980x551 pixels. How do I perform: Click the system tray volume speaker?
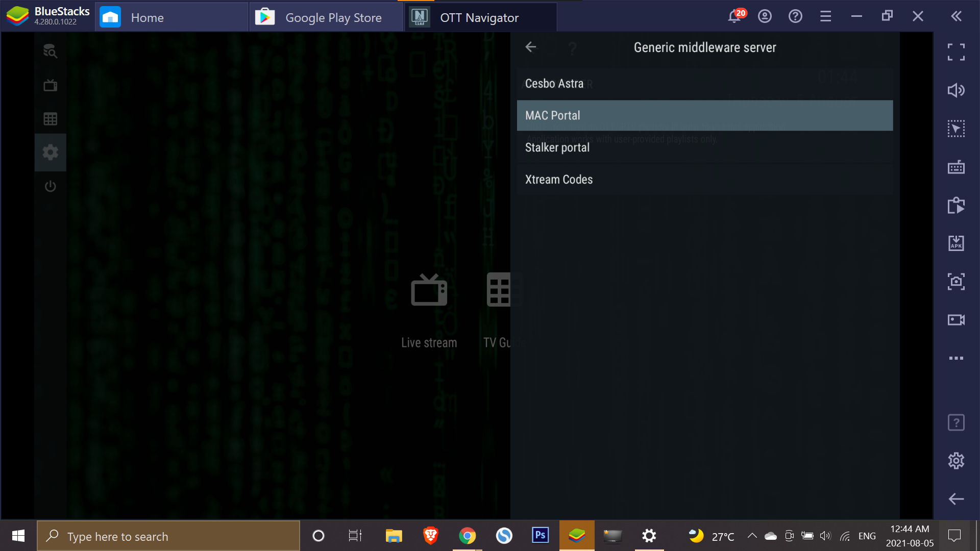(x=825, y=536)
